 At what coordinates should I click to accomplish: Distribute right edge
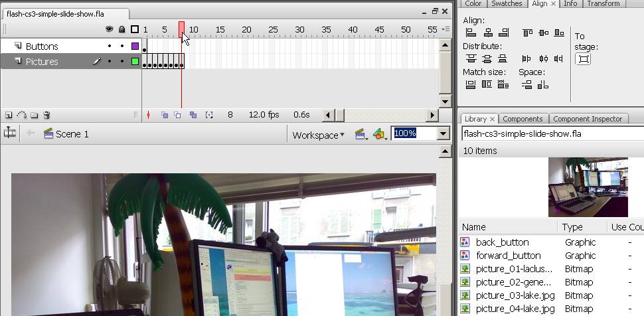pos(558,59)
